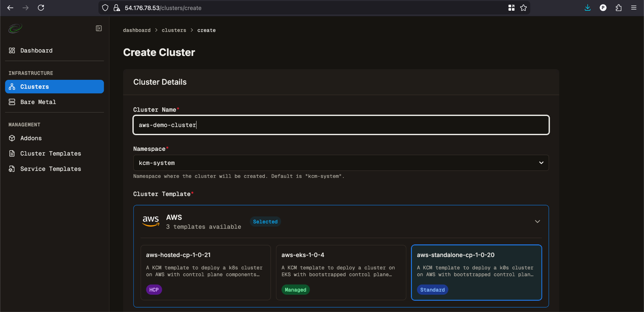644x312 pixels.
Task: Select aws-hosted-cp-1-0-21 template card
Action: 206,272
